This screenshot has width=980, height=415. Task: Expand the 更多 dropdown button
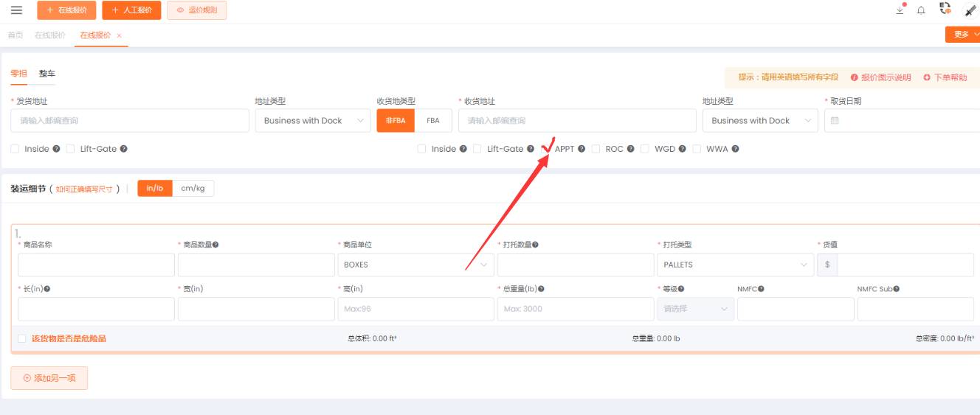[962, 35]
